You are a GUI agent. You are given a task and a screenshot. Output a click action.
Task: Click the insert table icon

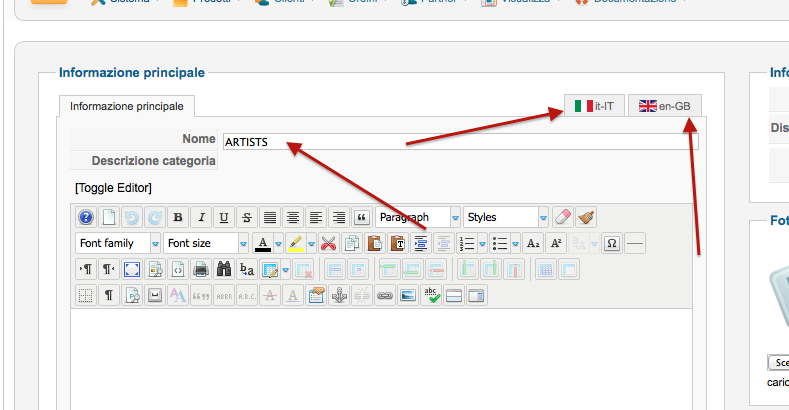point(270,269)
